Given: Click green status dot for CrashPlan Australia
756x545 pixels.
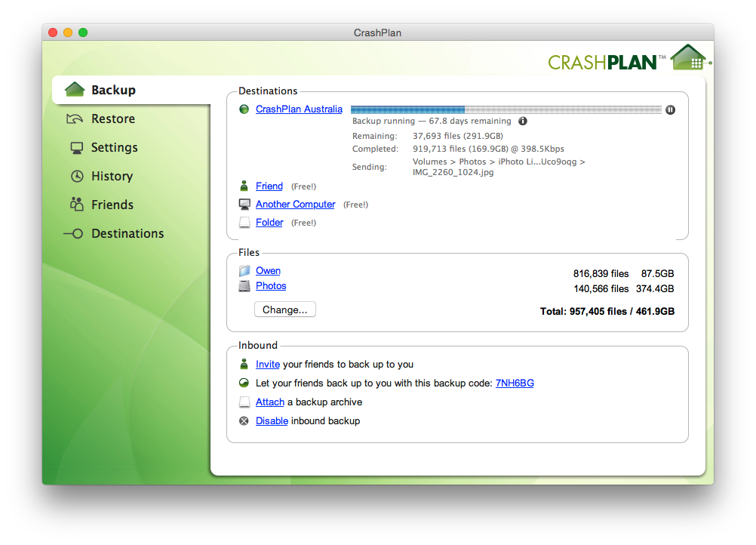Looking at the screenshot, I should [244, 109].
